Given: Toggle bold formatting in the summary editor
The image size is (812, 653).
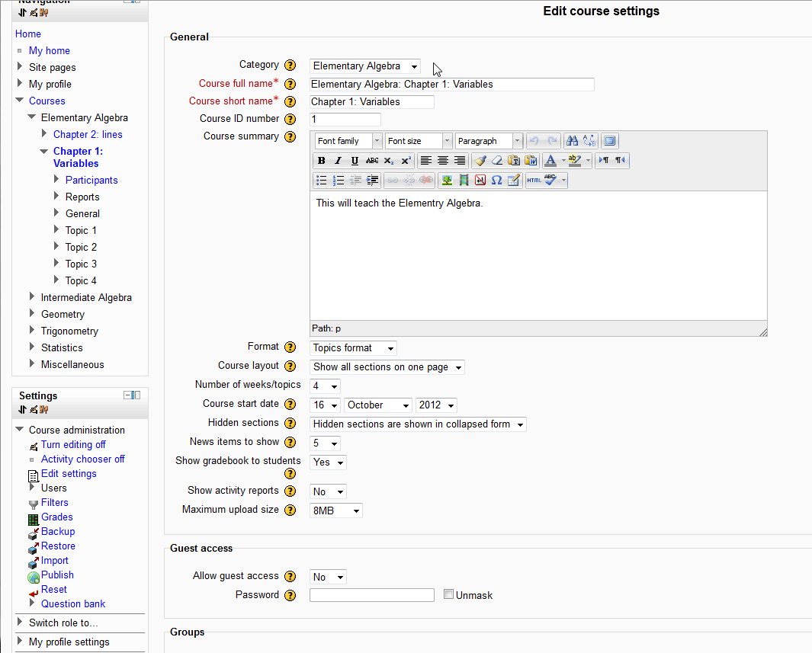Looking at the screenshot, I should pyautogui.click(x=322, y=161).
